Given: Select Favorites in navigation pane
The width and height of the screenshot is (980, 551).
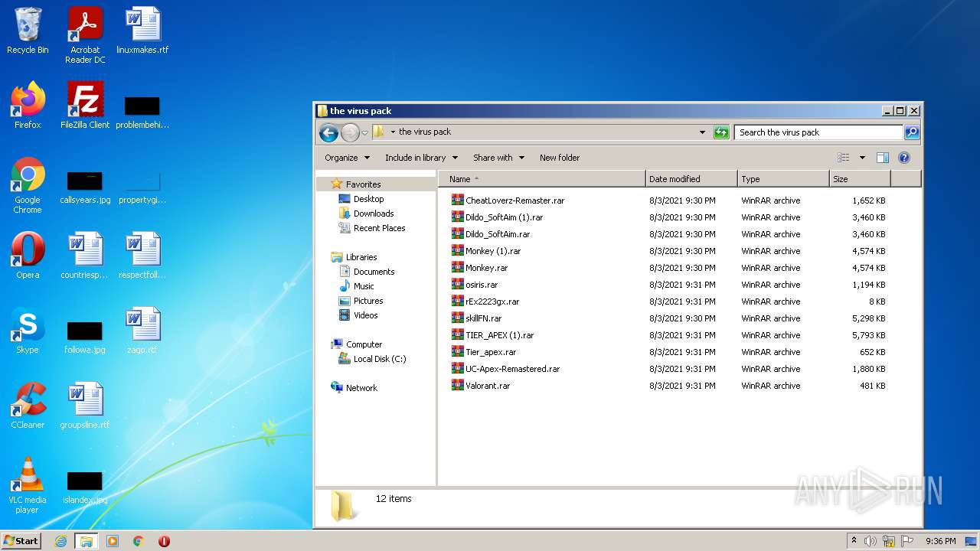Looking at the screenshot, I should tap(363, 184).
